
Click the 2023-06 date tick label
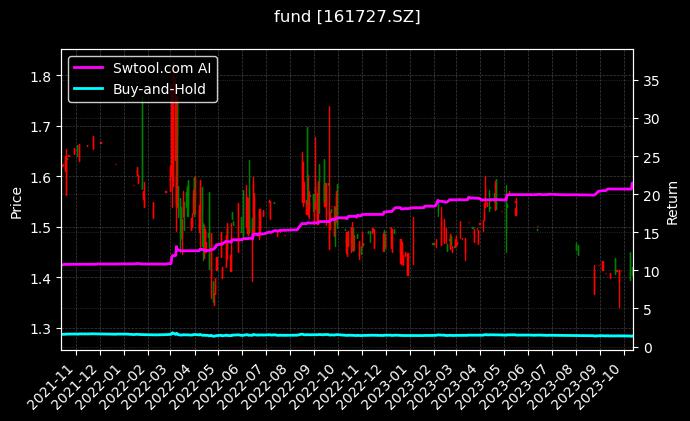coord(508,384)
